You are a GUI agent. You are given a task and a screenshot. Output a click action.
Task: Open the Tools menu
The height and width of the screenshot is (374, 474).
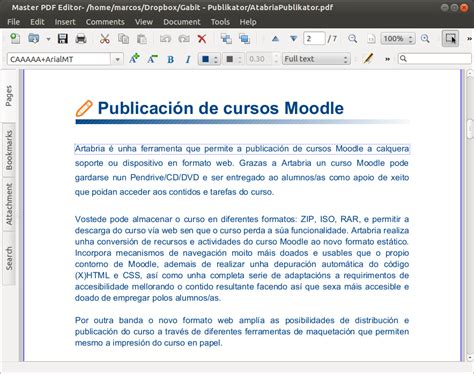(x=220, y=22)
